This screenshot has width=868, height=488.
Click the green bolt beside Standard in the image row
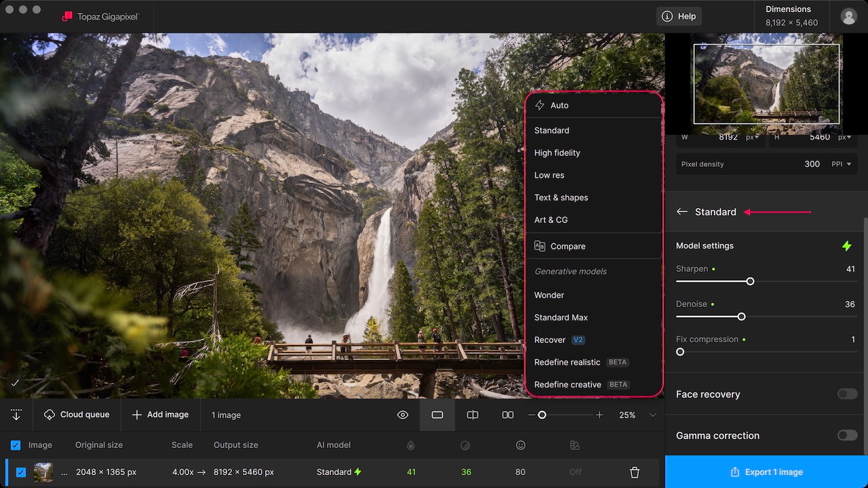(x=358, y=472)
